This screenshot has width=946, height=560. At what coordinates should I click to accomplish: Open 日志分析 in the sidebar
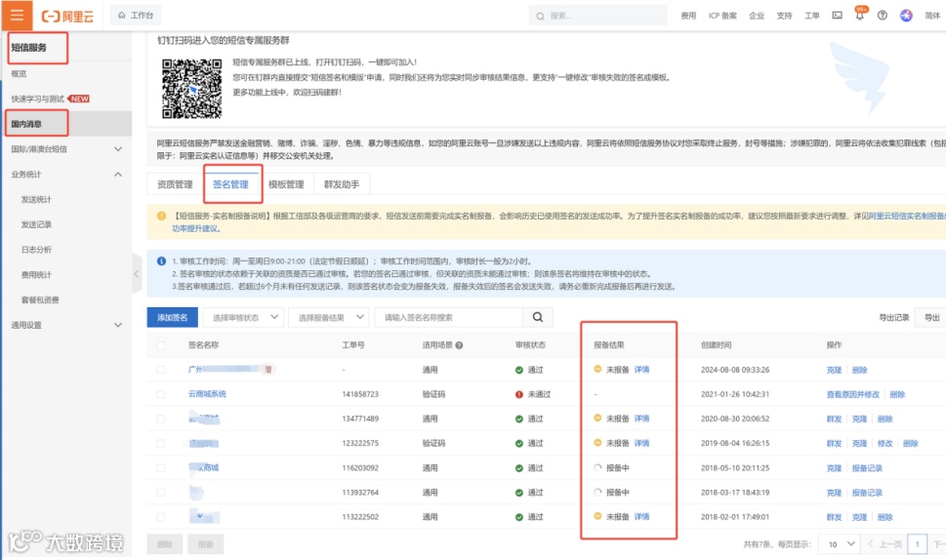coord(36,250)
